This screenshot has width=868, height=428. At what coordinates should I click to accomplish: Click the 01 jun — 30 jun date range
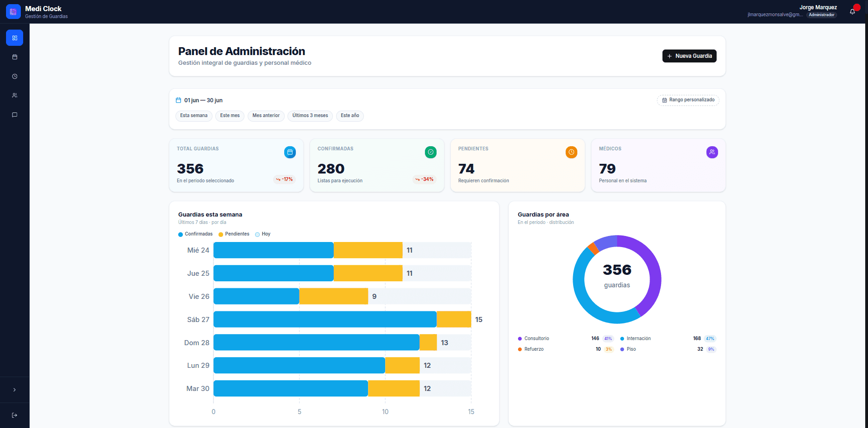pyautogui.click(x=203, y=100)
